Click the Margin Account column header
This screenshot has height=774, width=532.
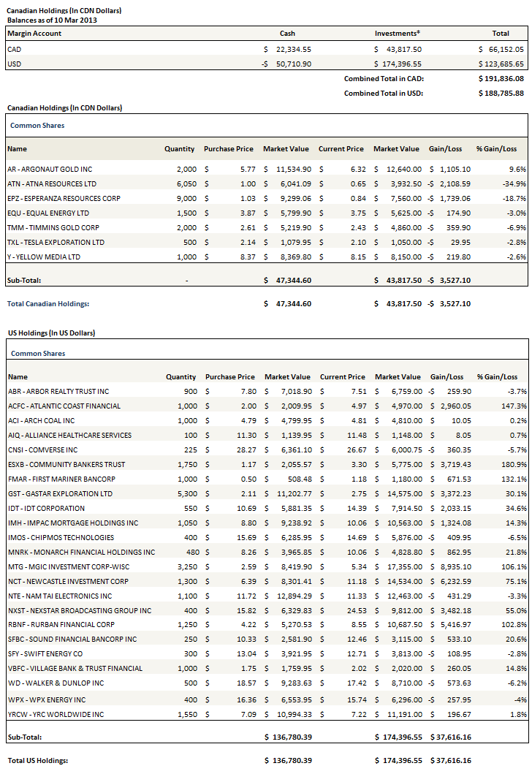pyautogui.click(x=34, y=34)
